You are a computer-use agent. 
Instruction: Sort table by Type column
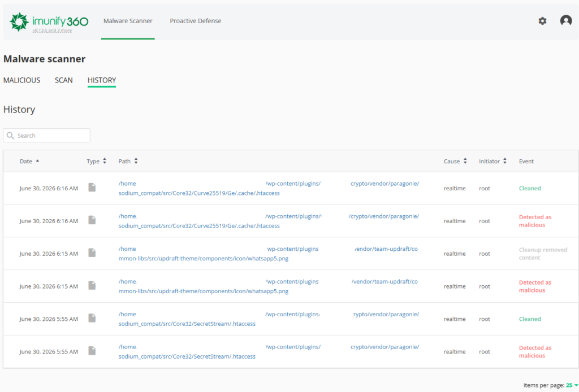click(x=96, y=161)
